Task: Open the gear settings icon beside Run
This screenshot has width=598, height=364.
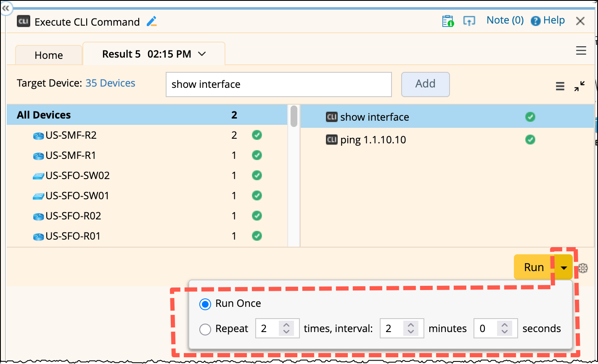Action: pyautogui.click(x=583, y=268)
